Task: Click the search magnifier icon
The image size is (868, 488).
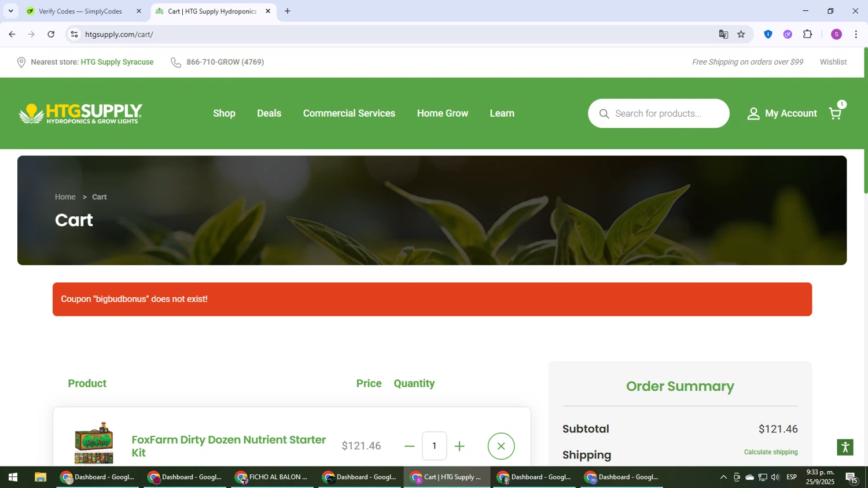Action: click(604, 114)
